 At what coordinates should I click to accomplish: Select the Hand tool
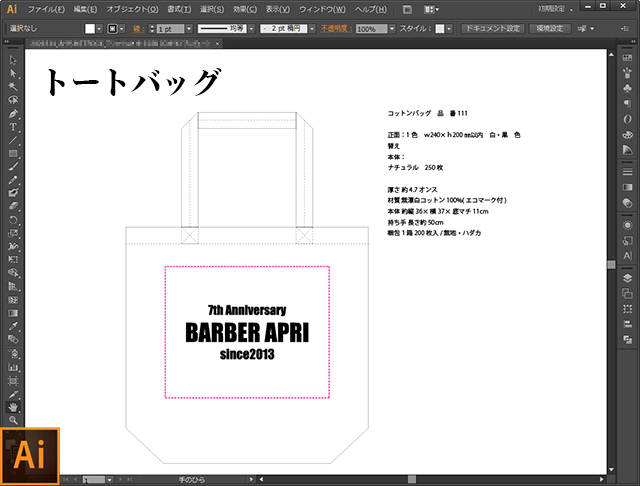[x=13, y=407]
